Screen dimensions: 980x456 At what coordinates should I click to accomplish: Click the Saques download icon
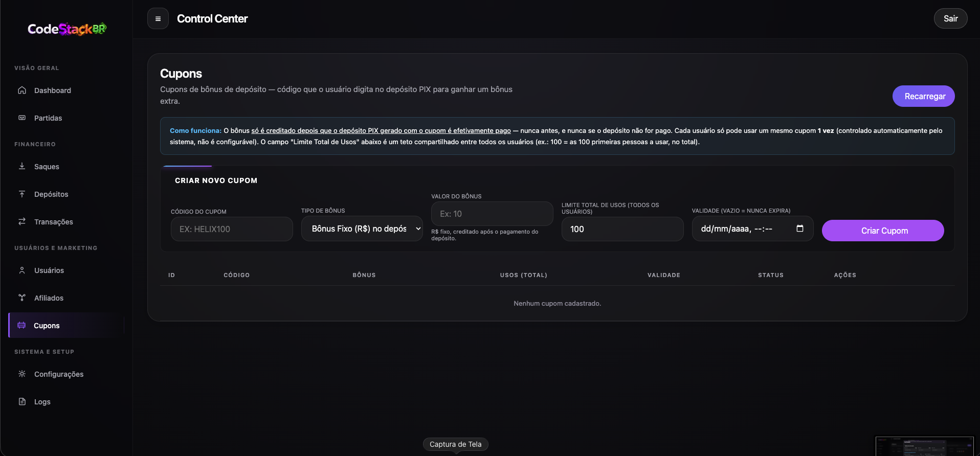click(22, 166)
